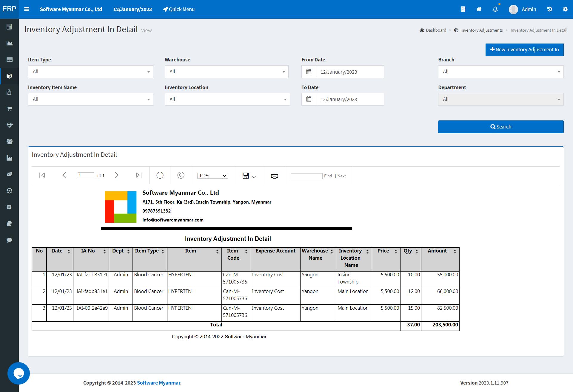Go to home via house icon
Image resolution: width=573 pixels, height=392 pixels.
click(479, 9)
